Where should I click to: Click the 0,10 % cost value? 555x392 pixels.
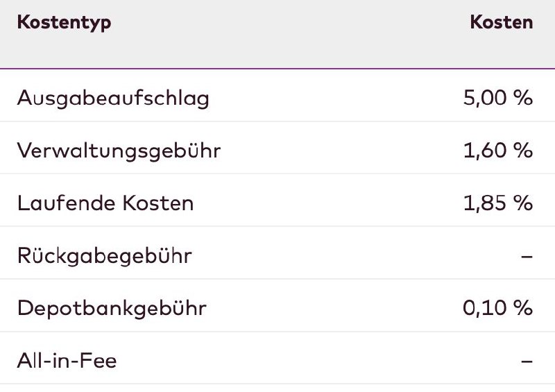point(497,308)
